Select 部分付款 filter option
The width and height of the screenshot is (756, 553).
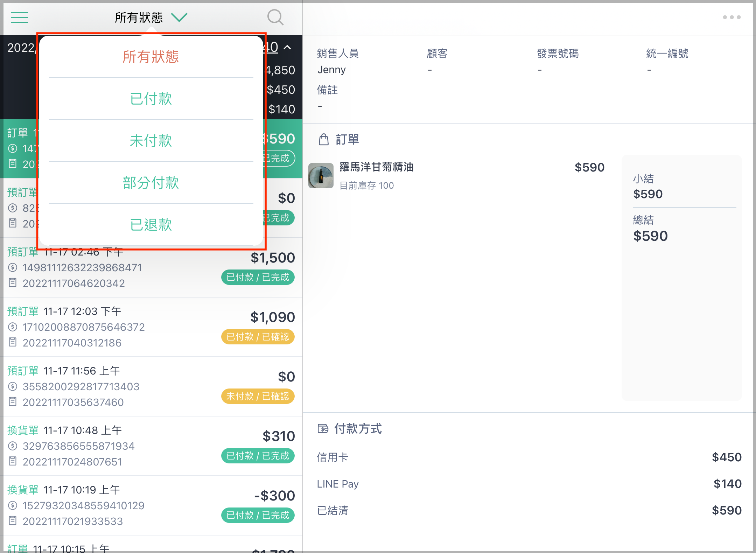(x=151, y=183)
